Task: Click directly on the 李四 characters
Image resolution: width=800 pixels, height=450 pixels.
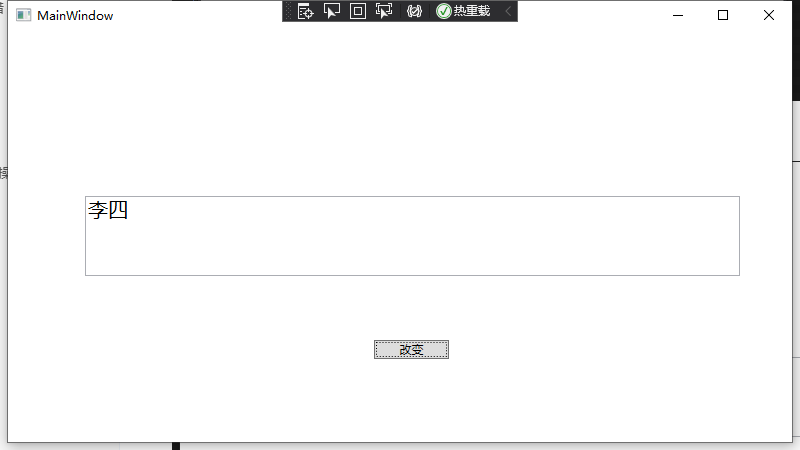Action: coord(108,210)
